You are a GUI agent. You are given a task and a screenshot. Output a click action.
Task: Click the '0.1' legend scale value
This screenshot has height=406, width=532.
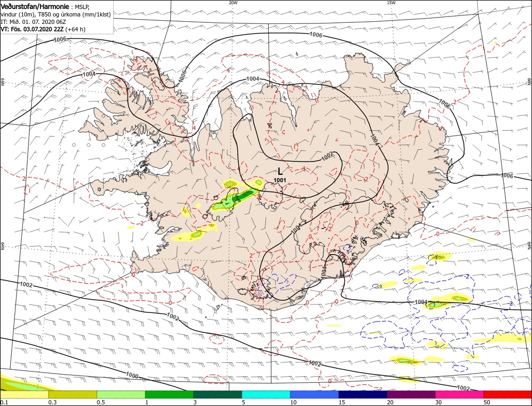(4, 402)
